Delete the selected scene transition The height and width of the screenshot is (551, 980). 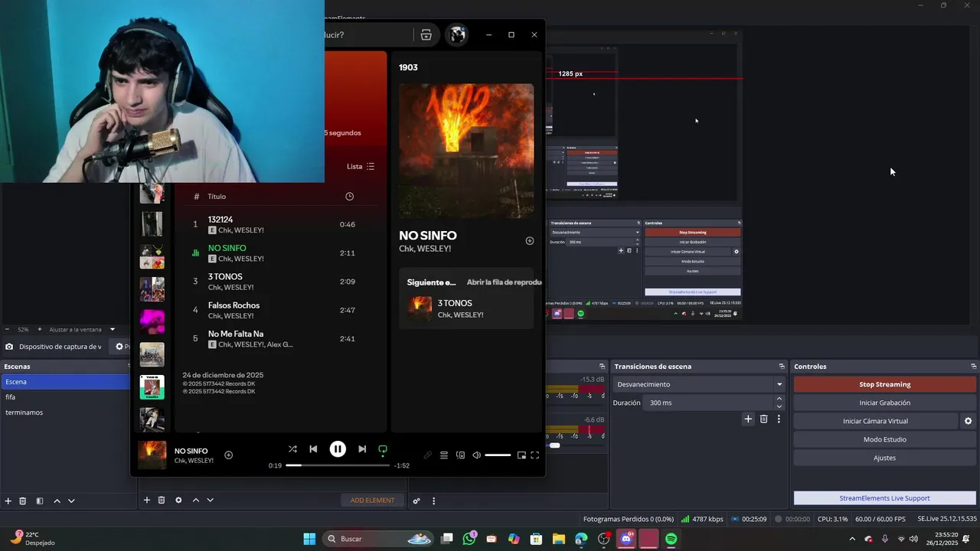pos(763,419)
